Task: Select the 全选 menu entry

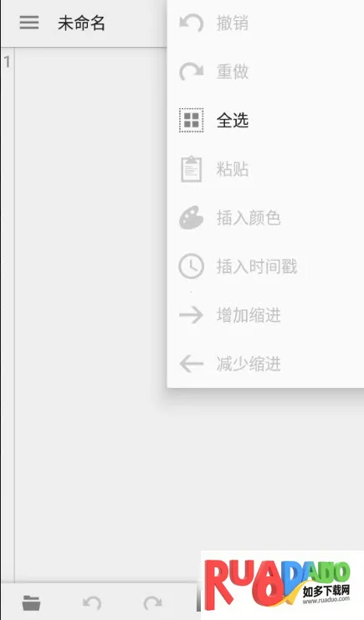Action: pyautogui.click(x=265, y=120)
